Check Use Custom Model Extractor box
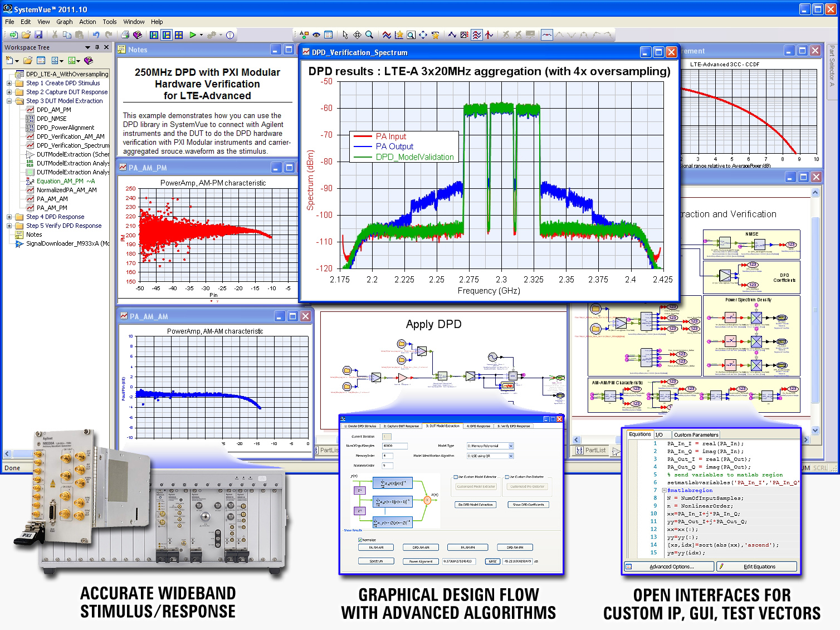Screen dimensions: 840x630 [x=456, y=477]
